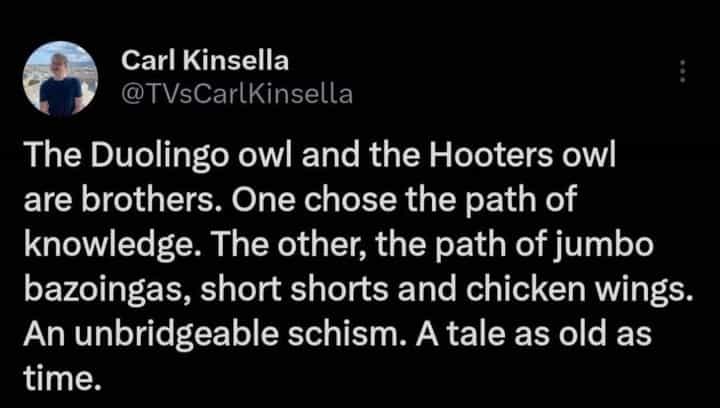Open the Carl Kinsella display name link

pyautogui.click(x=205, y=61)
